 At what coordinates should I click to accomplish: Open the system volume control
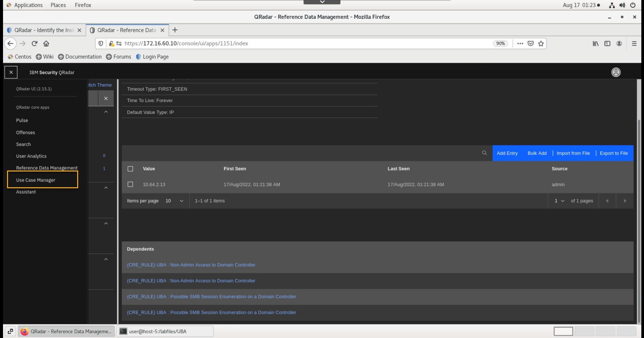623,5
